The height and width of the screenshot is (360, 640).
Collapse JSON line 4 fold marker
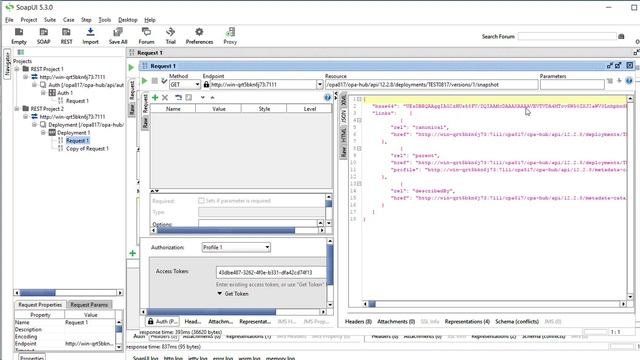point(359,120)
